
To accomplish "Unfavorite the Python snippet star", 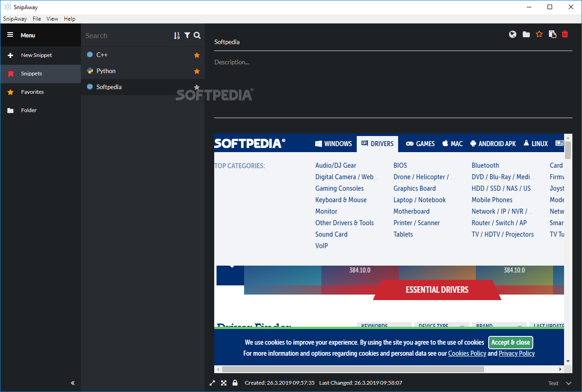I will 197,71.
